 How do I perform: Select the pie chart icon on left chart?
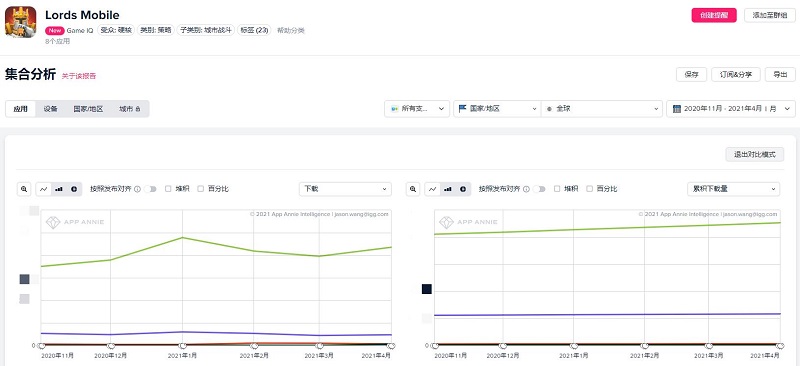(74, 189)
